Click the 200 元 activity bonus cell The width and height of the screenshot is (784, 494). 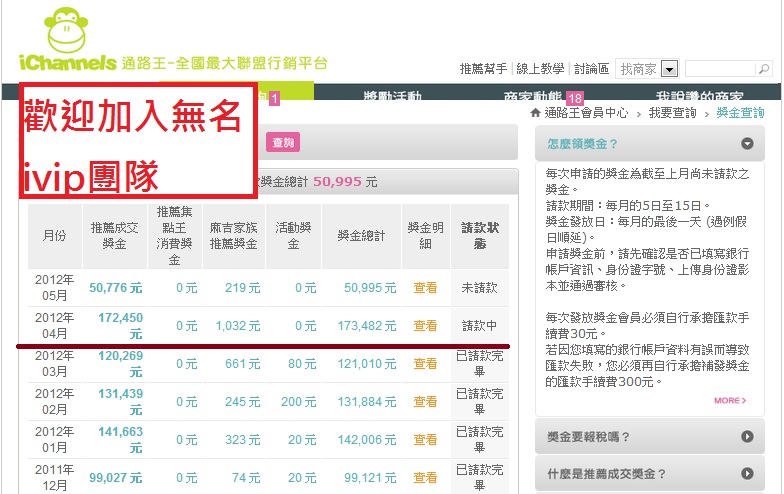(x=298, y=402)
